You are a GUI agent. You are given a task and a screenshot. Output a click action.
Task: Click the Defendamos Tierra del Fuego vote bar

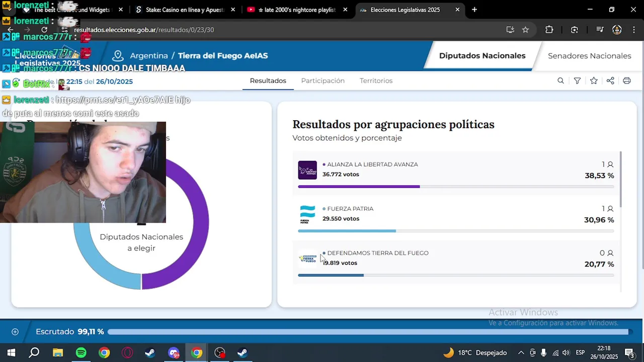[331, 275]
